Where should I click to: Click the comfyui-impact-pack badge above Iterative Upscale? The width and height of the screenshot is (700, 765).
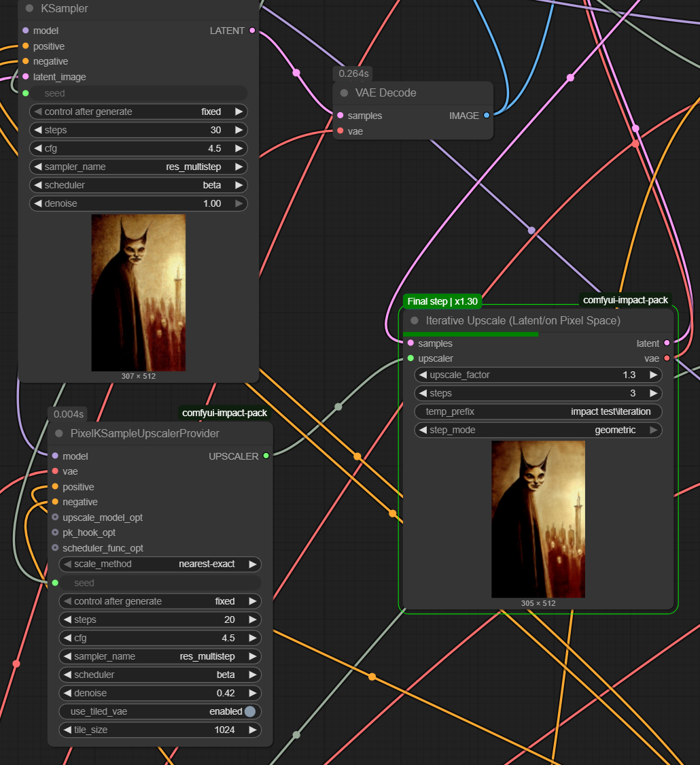pyautogui.click(x=625, y=300)
